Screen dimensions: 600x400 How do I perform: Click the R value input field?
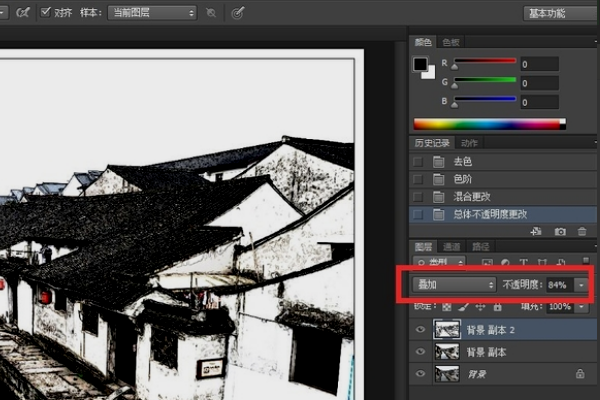click(538, 64)
